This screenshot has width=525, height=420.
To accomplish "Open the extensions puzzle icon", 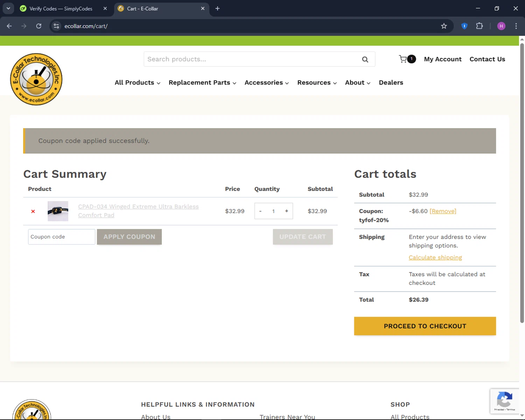I will [479, 26].
